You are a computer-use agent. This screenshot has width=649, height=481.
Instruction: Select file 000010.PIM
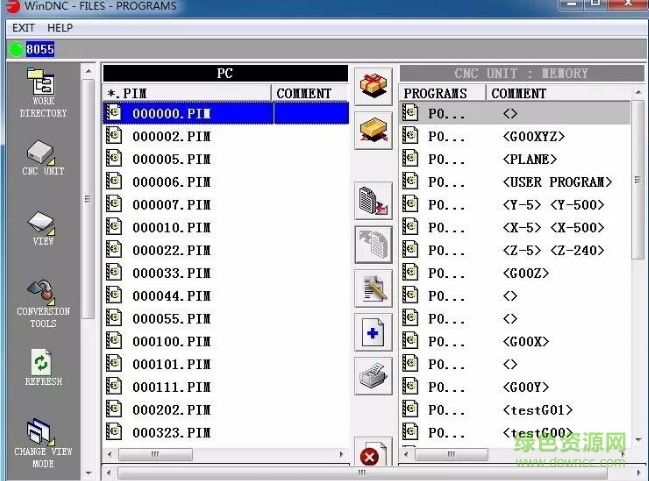click(x=171, y=228)
